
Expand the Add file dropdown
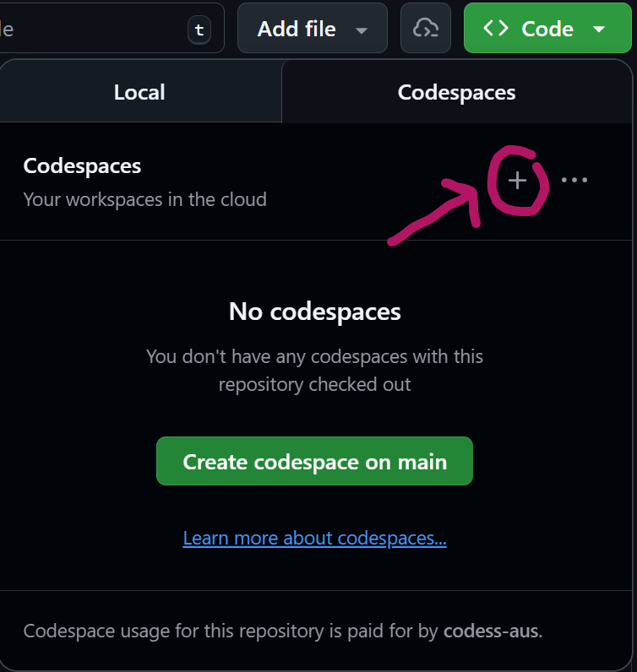click(x=313, y=29)
